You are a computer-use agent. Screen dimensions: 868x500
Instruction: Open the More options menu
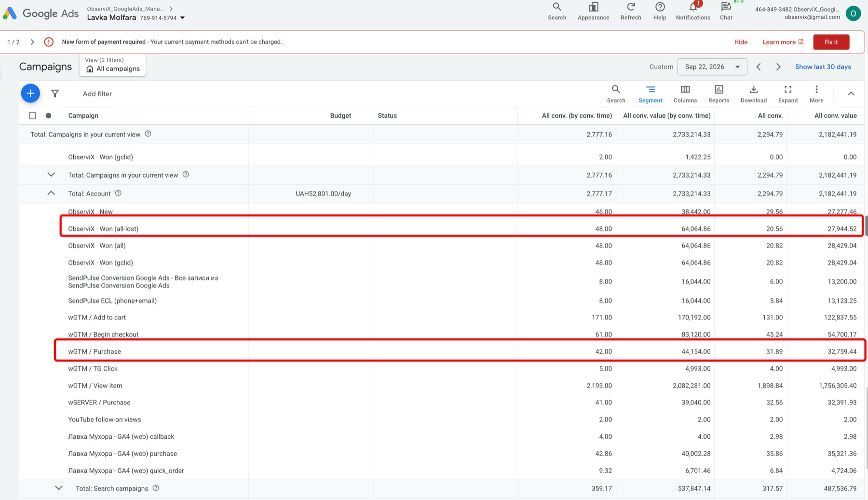pos(816,94)
